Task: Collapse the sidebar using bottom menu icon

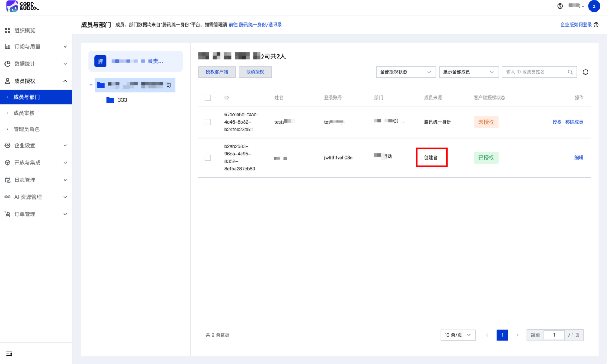Action: tap(9, 354)
